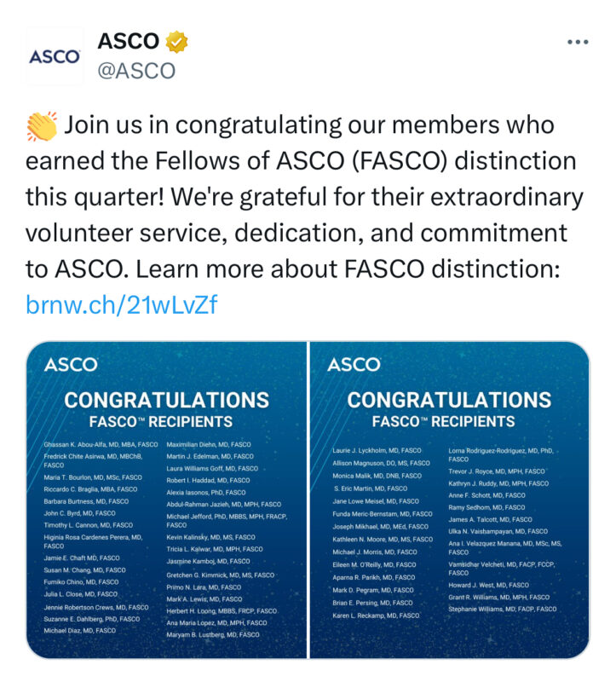Click the tweet body text
This screenshot has width=616, height=682.
pyautogui.click(x=304, y=197)
